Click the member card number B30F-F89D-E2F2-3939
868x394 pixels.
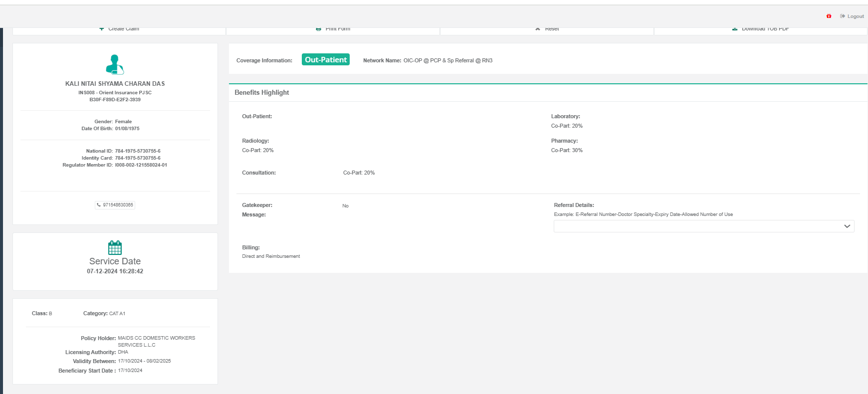point(115,100)
